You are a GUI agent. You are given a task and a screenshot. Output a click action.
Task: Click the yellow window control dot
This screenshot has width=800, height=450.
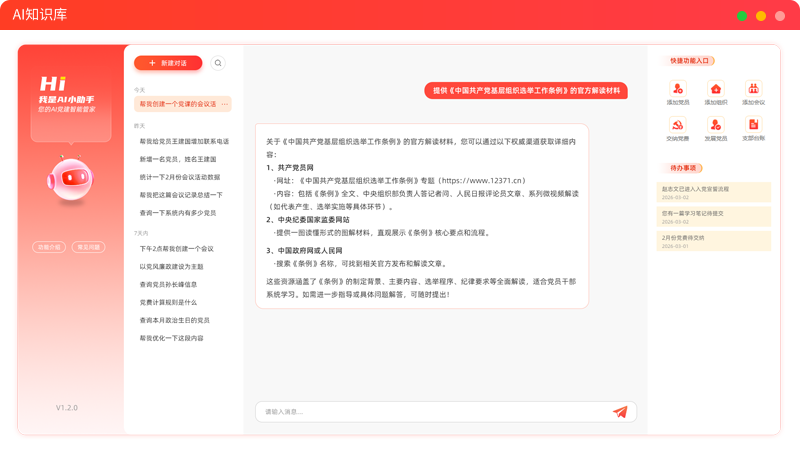pyautogui.click(x=761, y=16)
